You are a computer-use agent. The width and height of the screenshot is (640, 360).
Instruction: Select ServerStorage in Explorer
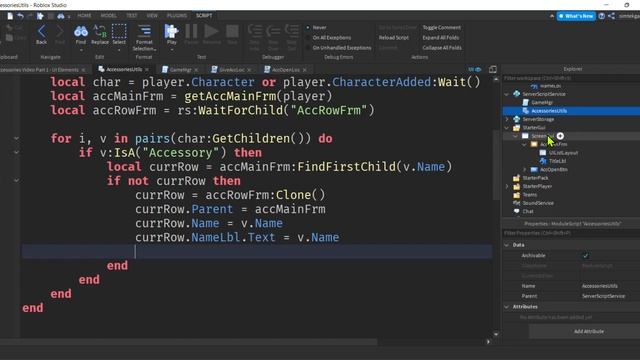(x=538, y=119)
